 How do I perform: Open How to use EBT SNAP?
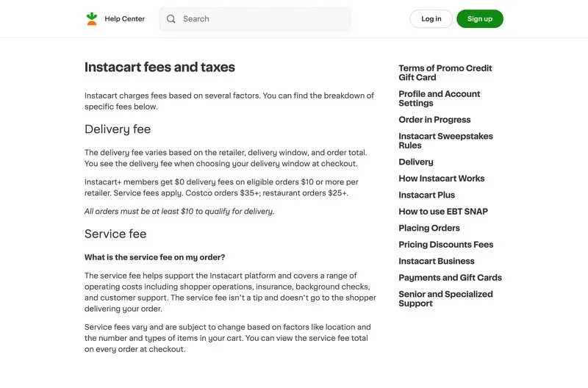(x=443, y=212)
